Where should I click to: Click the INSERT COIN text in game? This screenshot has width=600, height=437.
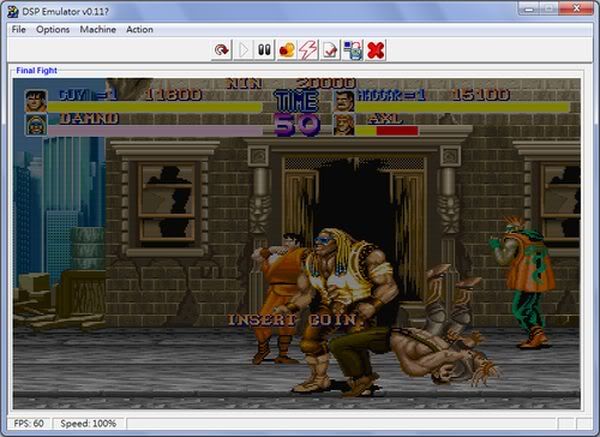click(x=296, y=319)
